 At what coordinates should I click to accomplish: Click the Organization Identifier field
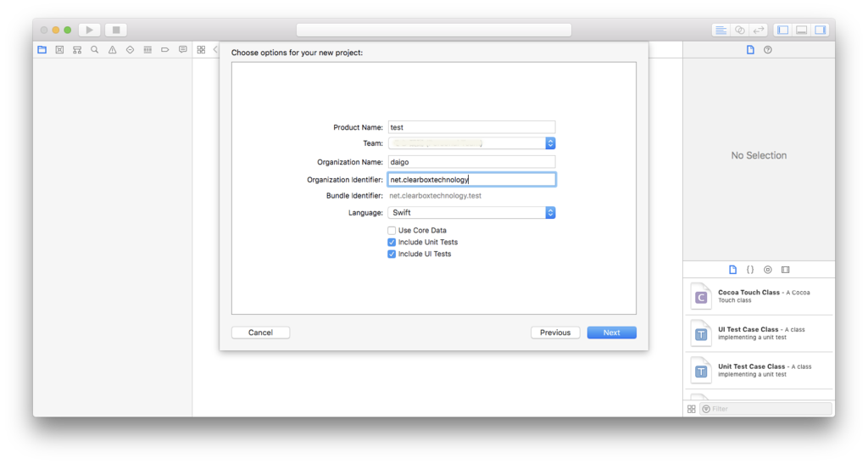click(471, 179)
